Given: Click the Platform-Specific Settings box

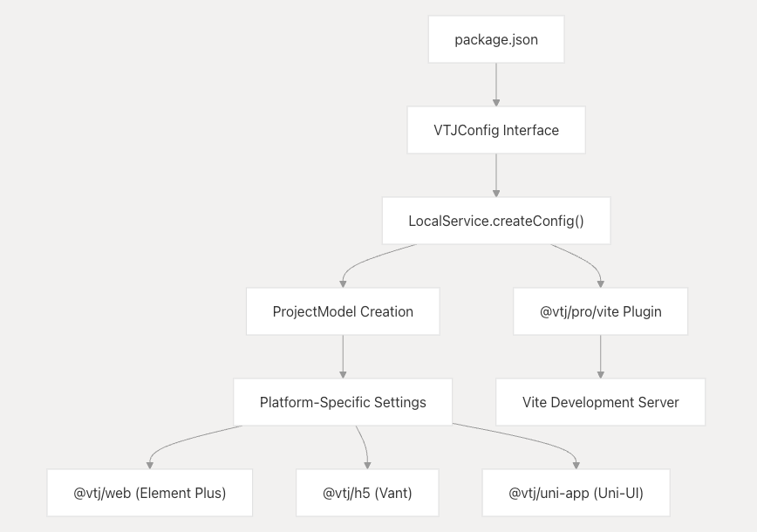Looking at the screenshot, I should 343,402.
